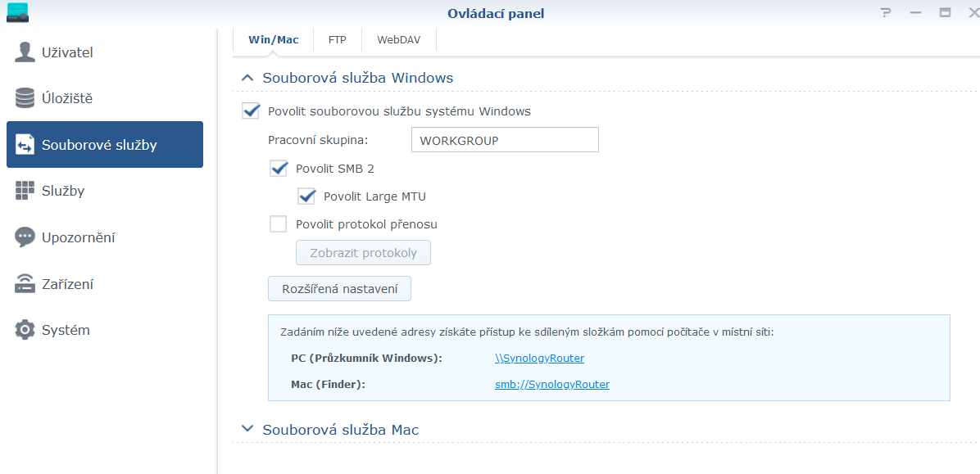Click the Pracovní skupina input field
Image resolution: width=980 pixels, height=474 pixels.
pos(504,139)
